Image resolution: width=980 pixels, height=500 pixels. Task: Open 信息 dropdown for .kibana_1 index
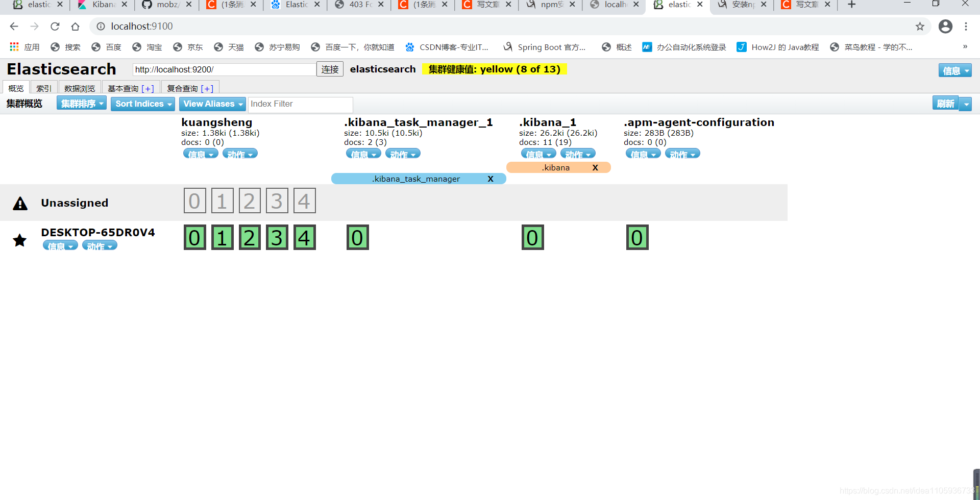pyautogui.click(x=538, y=154)
